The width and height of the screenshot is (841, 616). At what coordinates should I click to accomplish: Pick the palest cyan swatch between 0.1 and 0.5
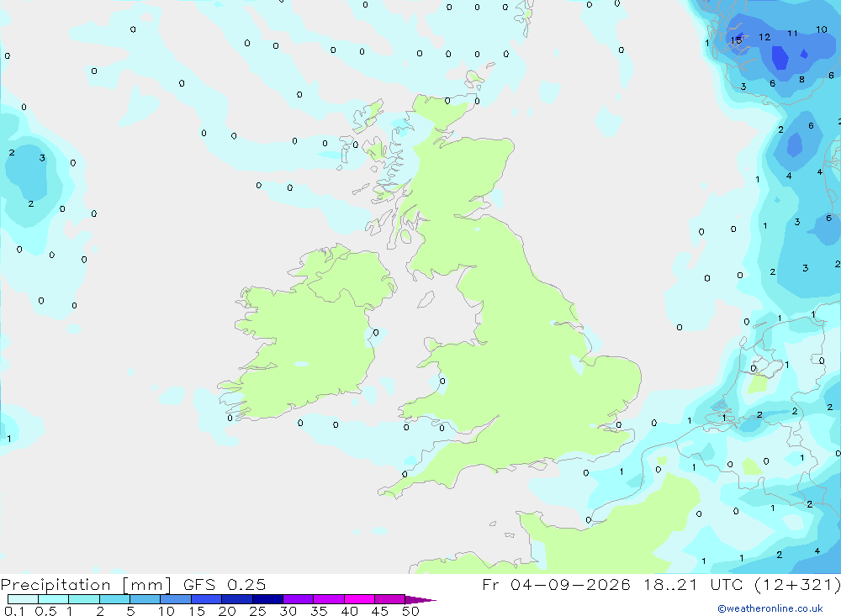tap(23, 599)
